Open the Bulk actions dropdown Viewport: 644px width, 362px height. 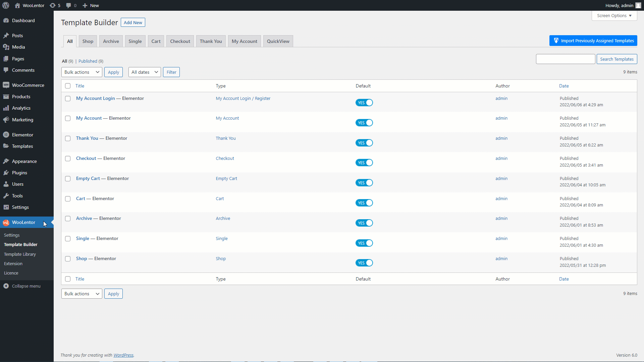(x=82, y=72)
